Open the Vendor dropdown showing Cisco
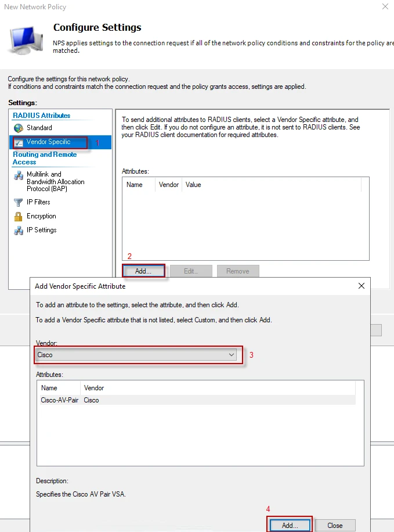 point(135,354)
